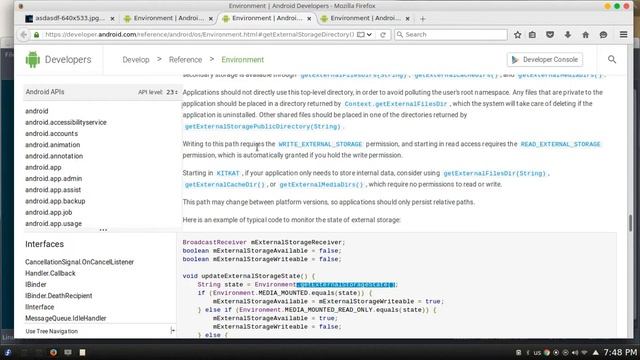Open Reference breadcrumb link
The height and width of the screenshot is (360, 640).
coord(185,60)
